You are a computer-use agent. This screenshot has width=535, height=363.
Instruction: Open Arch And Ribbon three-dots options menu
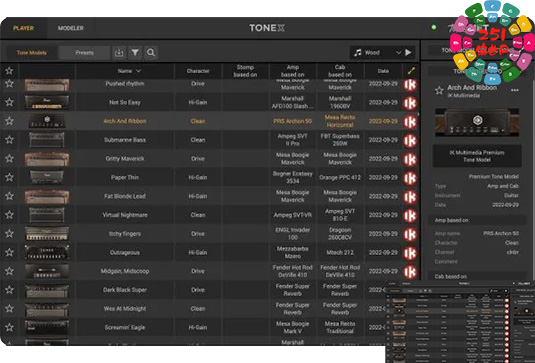pyautogui.click(x=515, y=90)
